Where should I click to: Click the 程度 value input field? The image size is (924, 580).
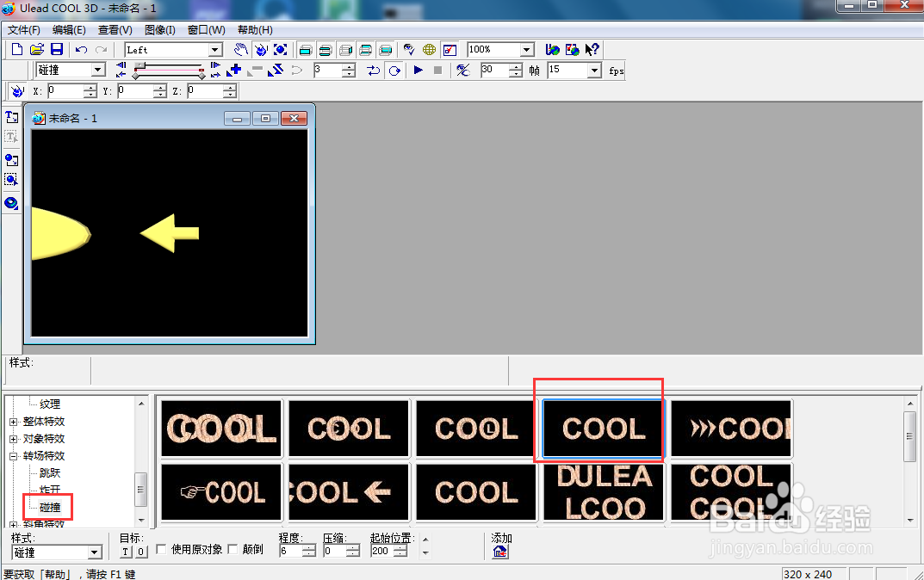[291, 551]
